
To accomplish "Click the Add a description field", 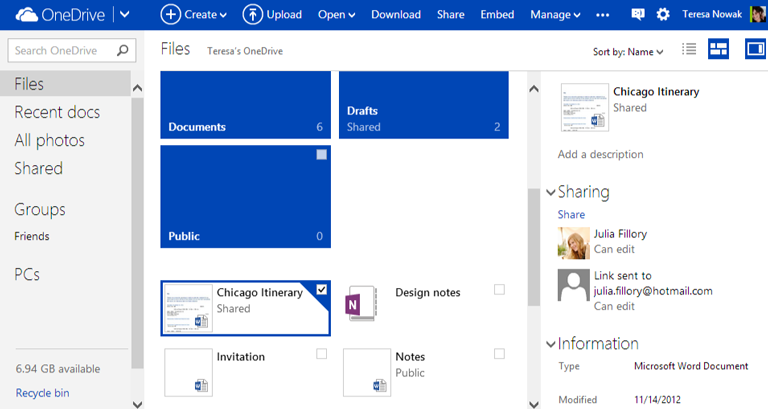I will (600, 154).
